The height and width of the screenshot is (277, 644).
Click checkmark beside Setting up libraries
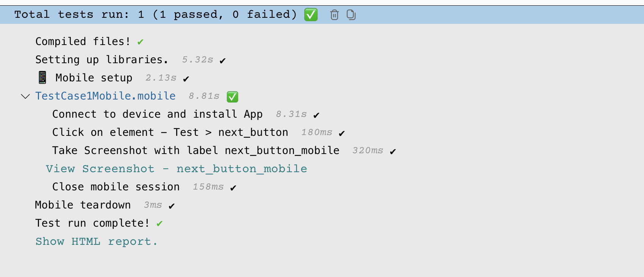[x=223, y=61]
